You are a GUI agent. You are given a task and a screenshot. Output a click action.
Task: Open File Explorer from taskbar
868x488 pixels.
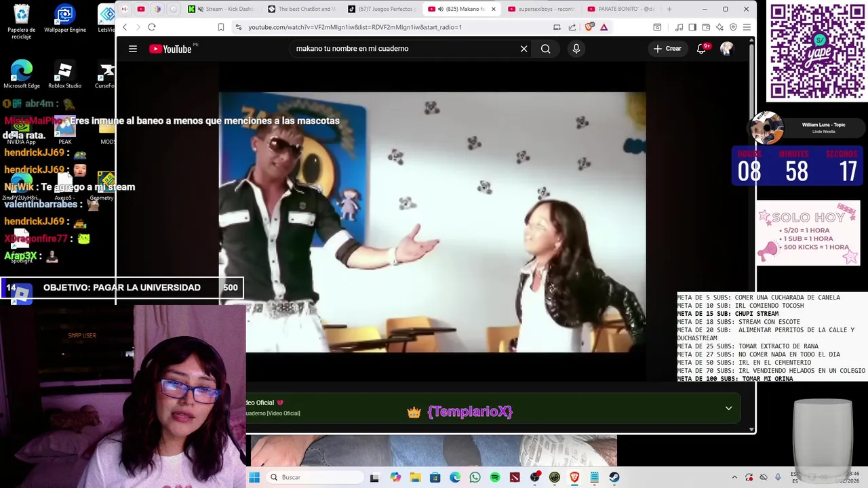click(415, 477)
